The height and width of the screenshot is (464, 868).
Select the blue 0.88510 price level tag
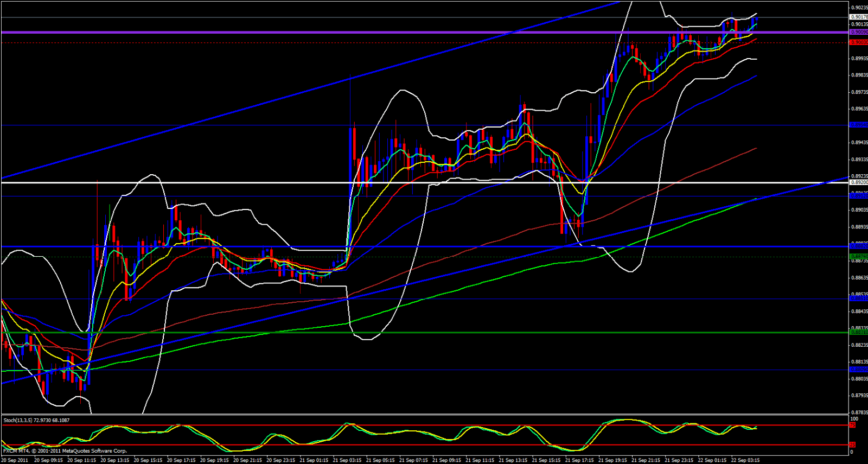coord(858,298)
